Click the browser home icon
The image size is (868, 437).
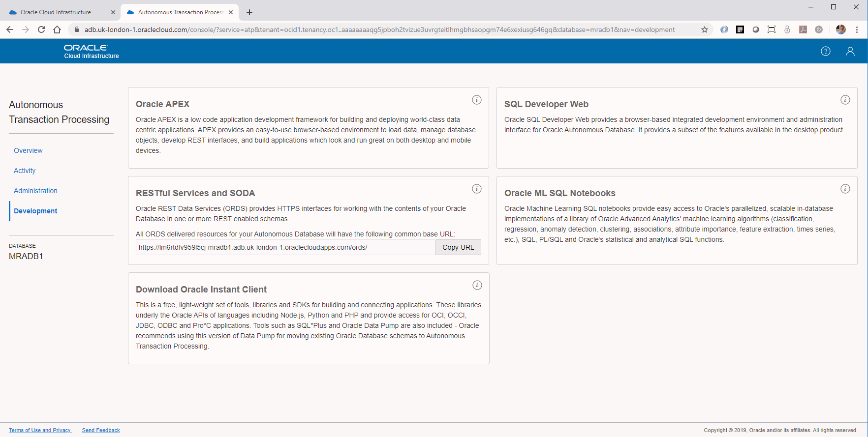57,29
